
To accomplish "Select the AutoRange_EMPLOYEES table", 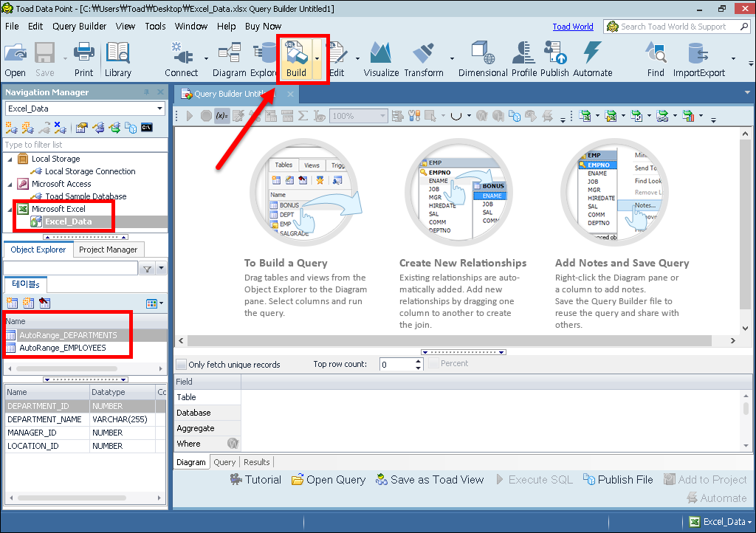I will [63, 348].
